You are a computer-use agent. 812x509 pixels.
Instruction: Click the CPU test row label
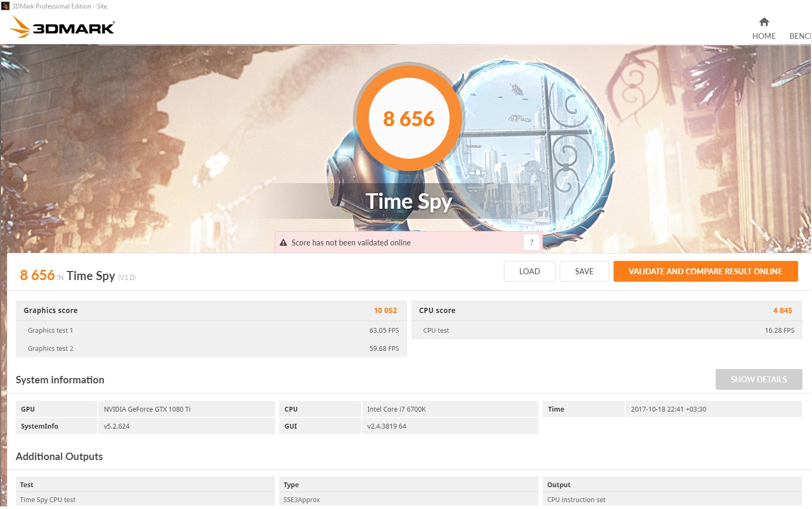tap(436, 331)
